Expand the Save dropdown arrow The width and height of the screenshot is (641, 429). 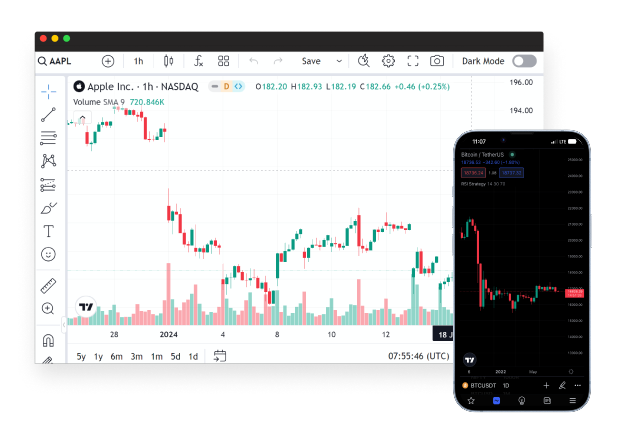338,61
